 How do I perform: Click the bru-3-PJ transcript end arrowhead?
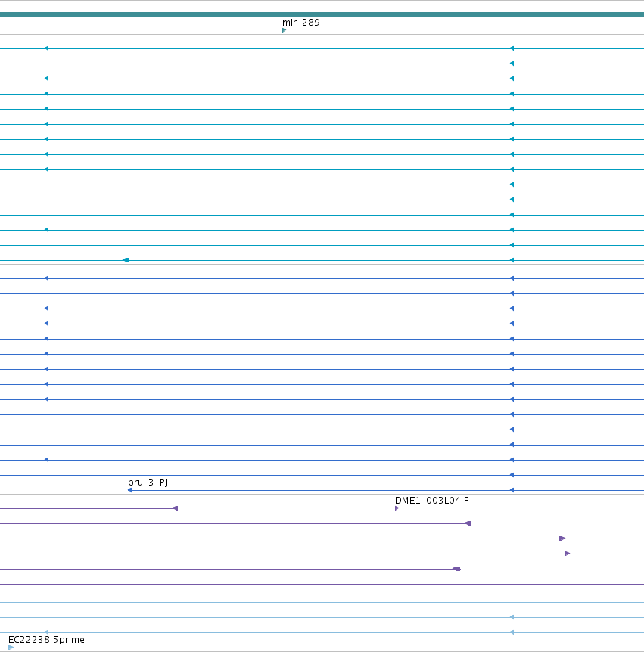click(130, 490)
